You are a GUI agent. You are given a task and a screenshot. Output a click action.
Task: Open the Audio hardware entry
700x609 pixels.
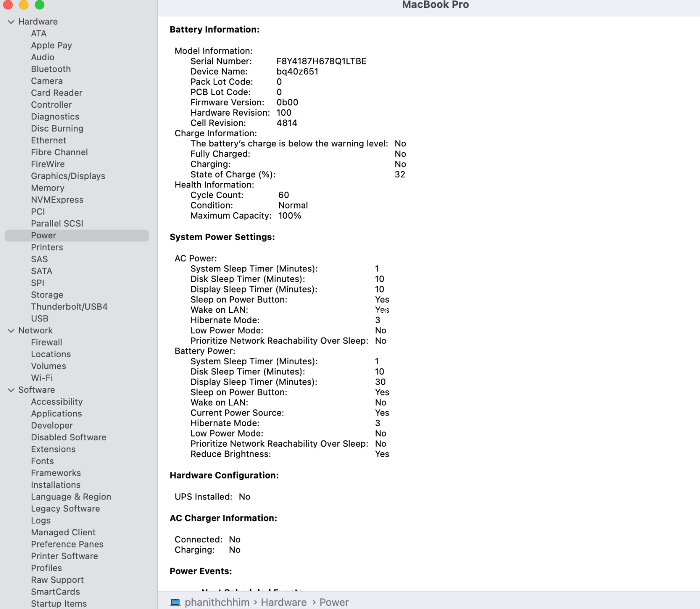click(42, 57)
